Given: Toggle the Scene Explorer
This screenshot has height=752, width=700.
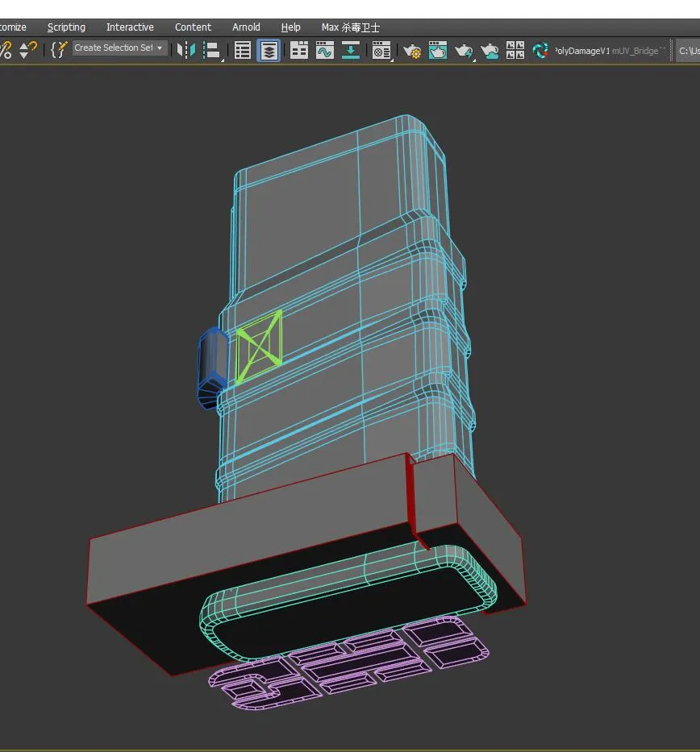Looking at the screenshot, I should [243, 50].
